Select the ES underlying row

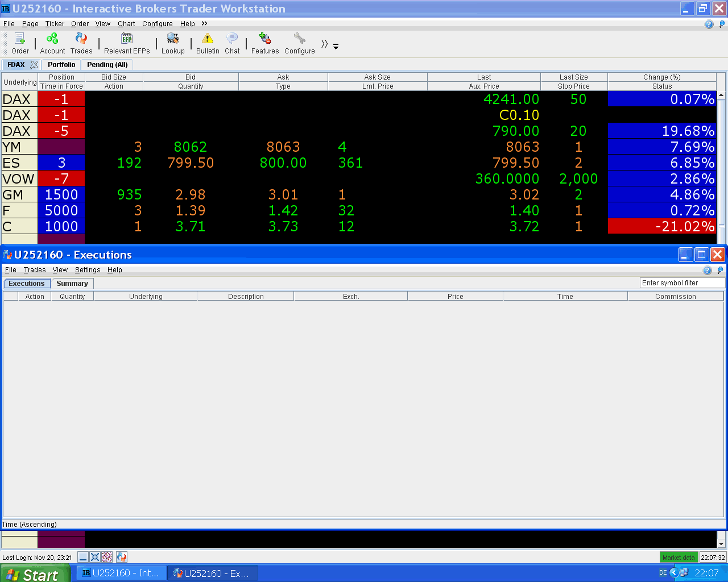tap(20, 163)
